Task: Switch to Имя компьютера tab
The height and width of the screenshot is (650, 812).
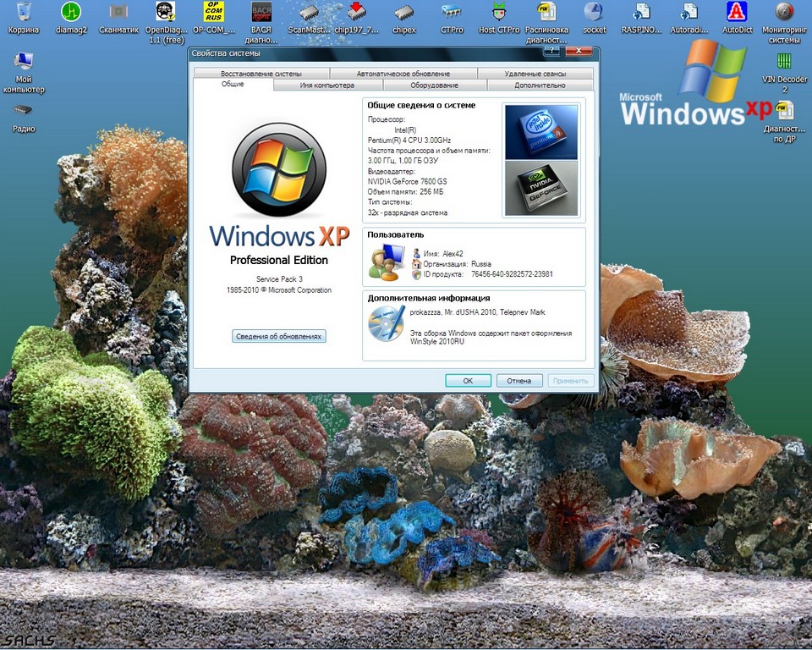Action: click(327, 85)
